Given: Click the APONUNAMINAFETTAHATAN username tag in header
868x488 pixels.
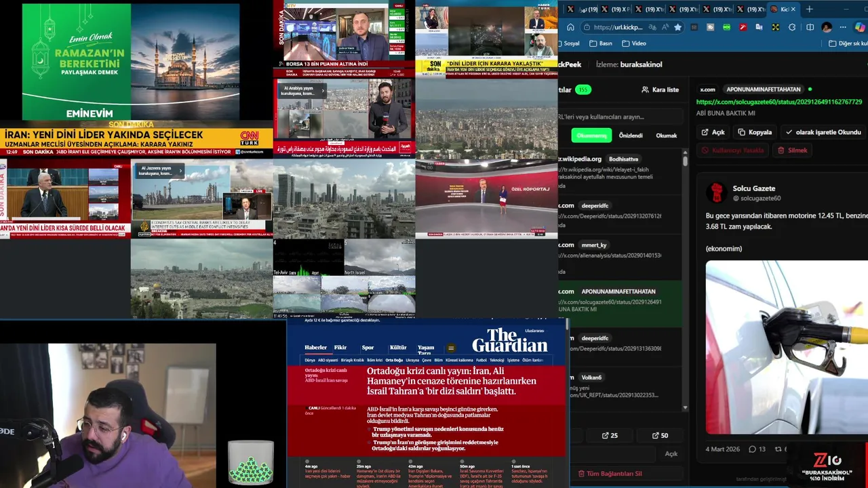Looking at the screenshot, I should point(763,89).
